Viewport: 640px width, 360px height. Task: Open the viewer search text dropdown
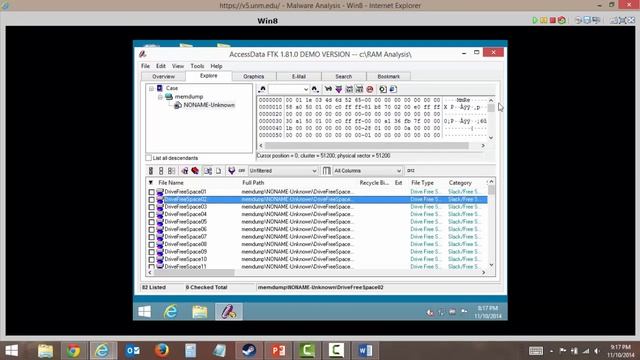tap(305, 89)
